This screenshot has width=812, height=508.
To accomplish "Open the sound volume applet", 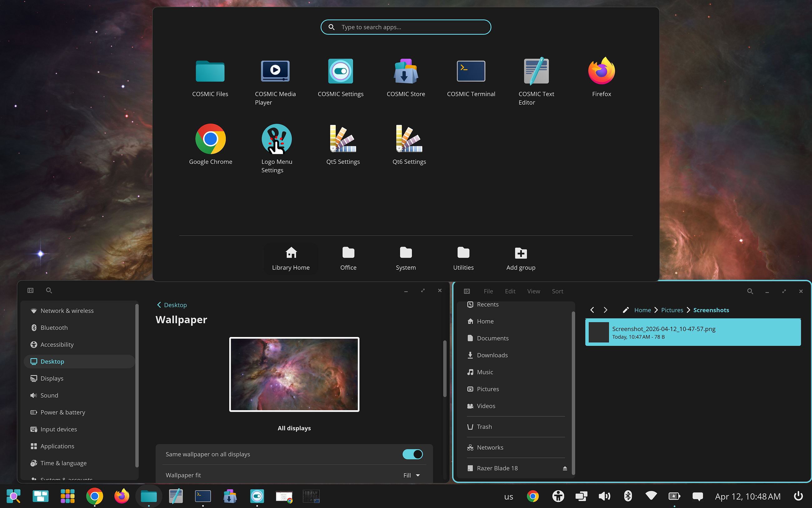I will pos(604,496).
